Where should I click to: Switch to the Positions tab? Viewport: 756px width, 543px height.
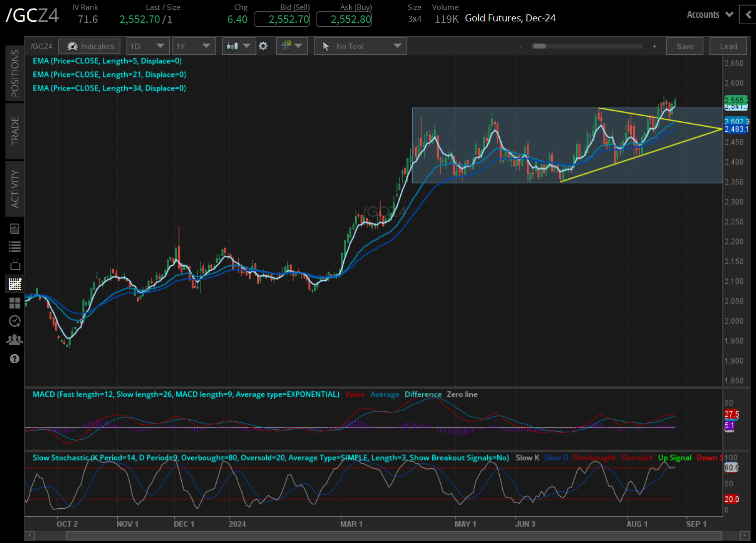pyautogui.click(x=15, y=74)
